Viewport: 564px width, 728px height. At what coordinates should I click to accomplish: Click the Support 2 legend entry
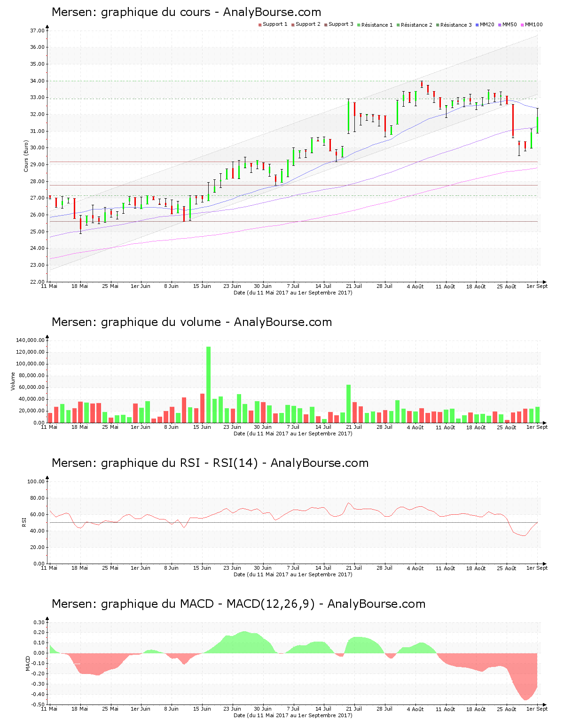tap(306, 24)
